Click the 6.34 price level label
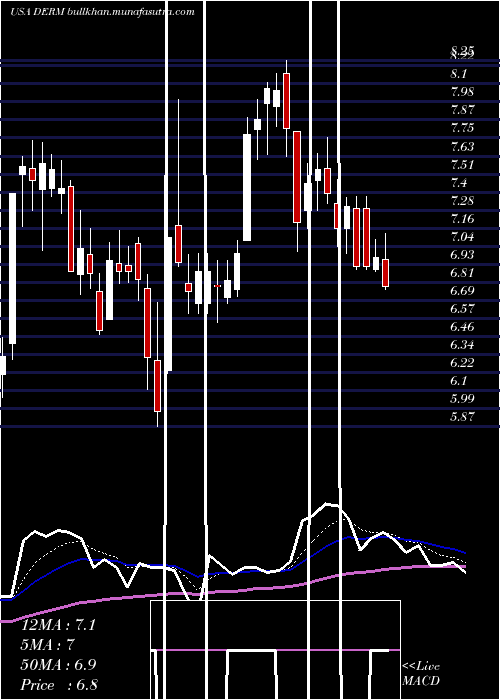Image resolution: width=500 pixels, height=700 pixels. (x=462, y=345)
